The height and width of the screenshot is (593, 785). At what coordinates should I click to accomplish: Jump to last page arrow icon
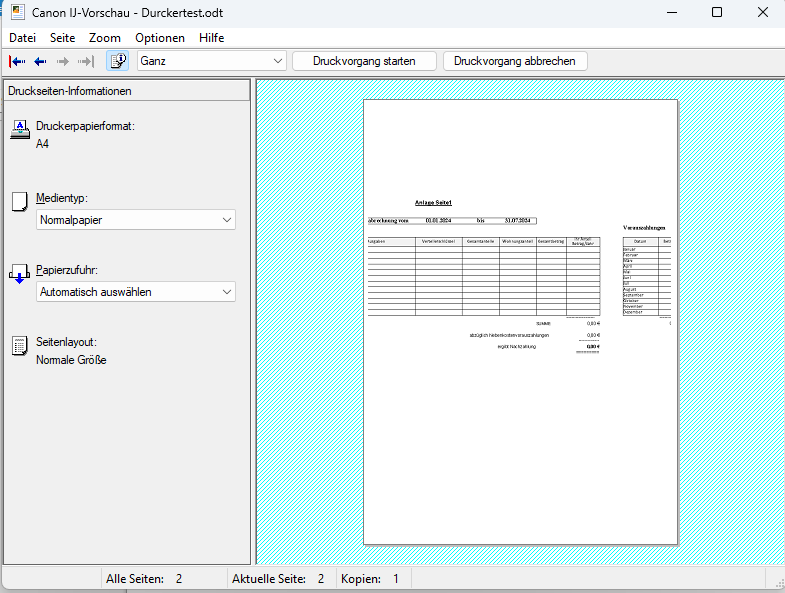(x=86, y=61)
